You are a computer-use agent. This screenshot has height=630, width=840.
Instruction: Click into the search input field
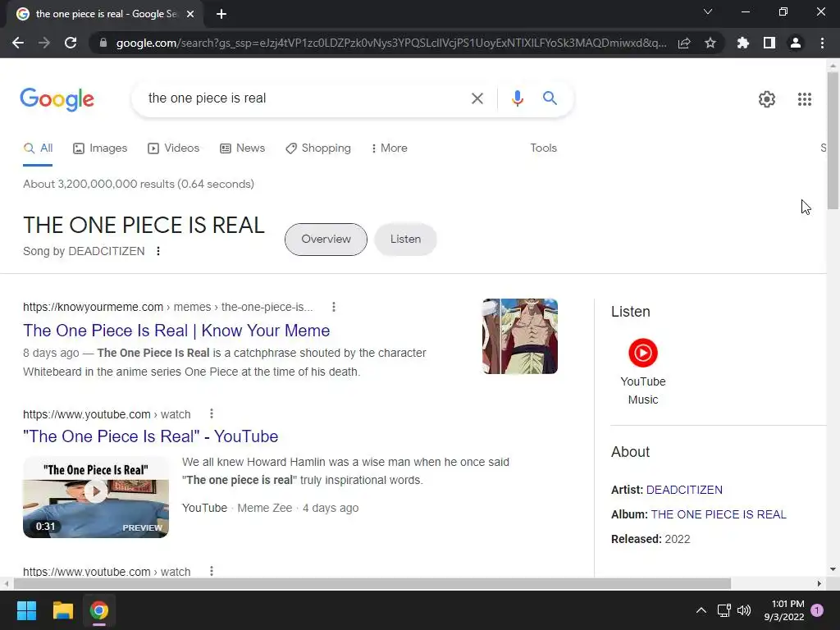point(305,98)
